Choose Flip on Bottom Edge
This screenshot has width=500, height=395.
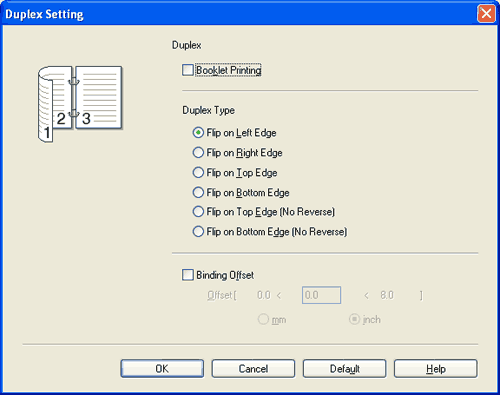[x=198, y=192]
